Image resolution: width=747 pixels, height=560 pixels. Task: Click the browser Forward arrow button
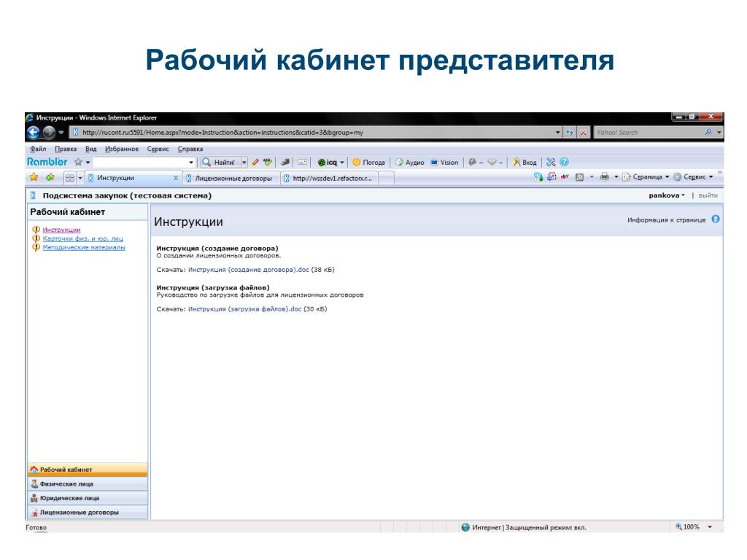tap(49, 133)
